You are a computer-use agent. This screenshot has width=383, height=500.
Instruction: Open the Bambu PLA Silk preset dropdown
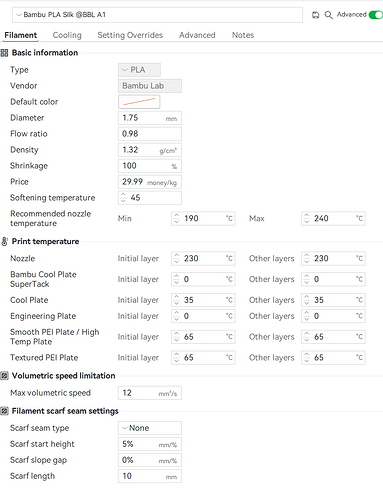(157, 15)
